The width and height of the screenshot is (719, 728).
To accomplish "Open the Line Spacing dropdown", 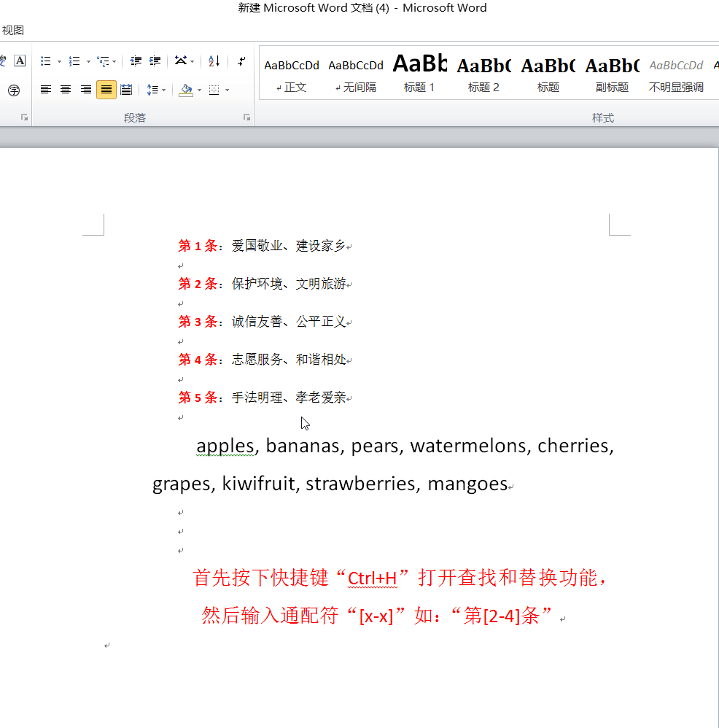I will click(x=163, y=90).
